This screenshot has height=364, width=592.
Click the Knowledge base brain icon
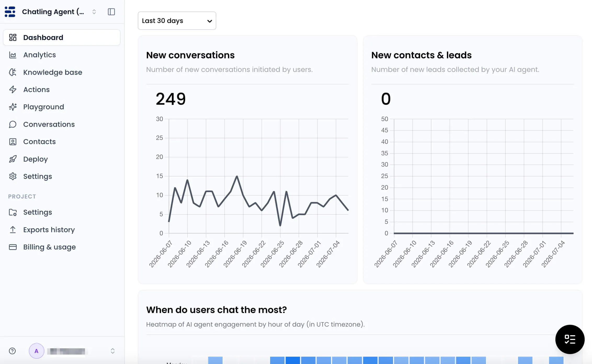coord(13,72)
